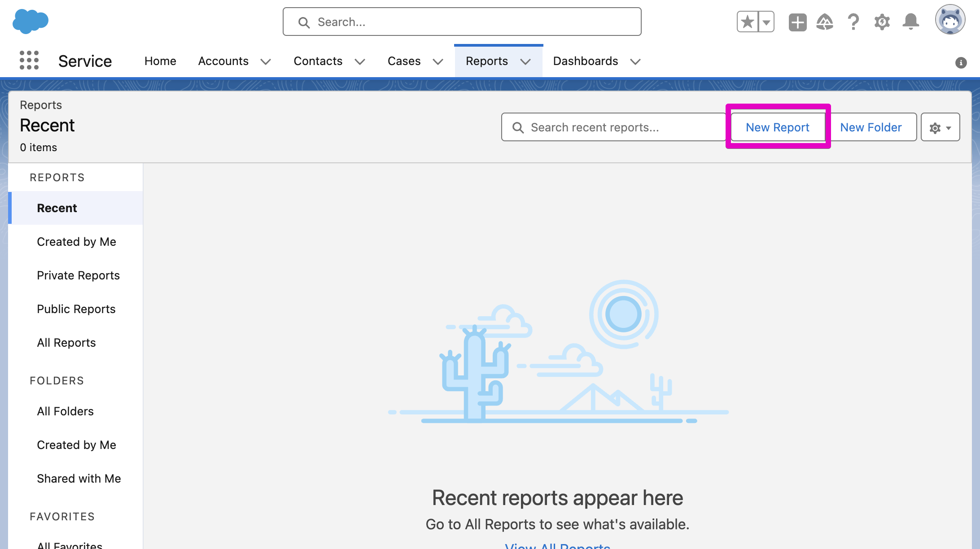Switch to the Dashboards tab
980x549 pixels.
[x=585, y=61]
